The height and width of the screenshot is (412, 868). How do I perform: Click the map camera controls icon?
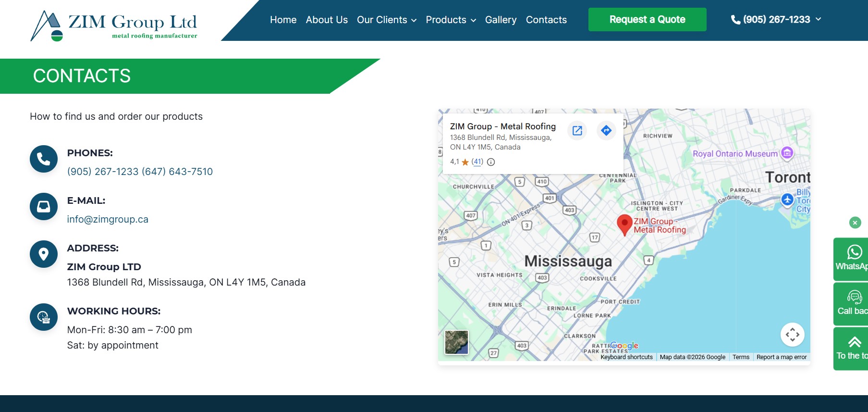point(792,335)
